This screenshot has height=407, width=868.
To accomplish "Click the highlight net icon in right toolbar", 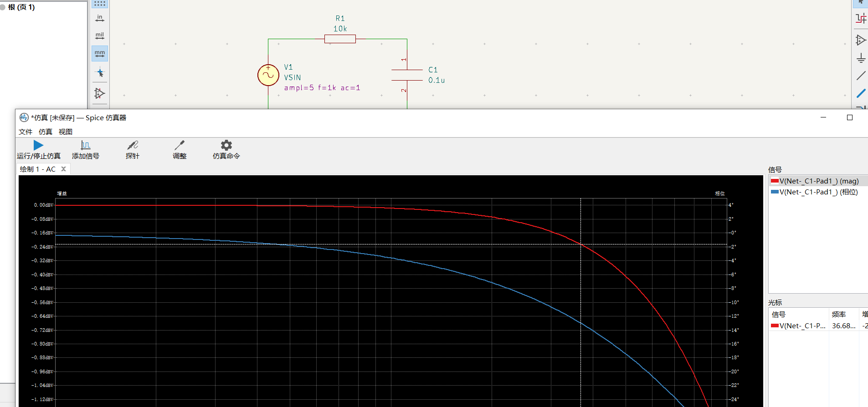I will point(861,18).
